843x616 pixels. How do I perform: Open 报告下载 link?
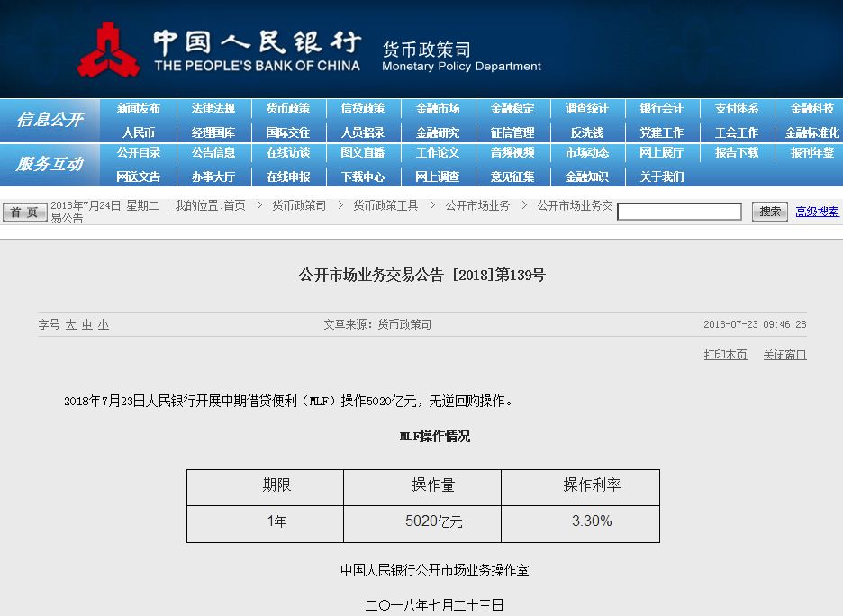[737, 153]
